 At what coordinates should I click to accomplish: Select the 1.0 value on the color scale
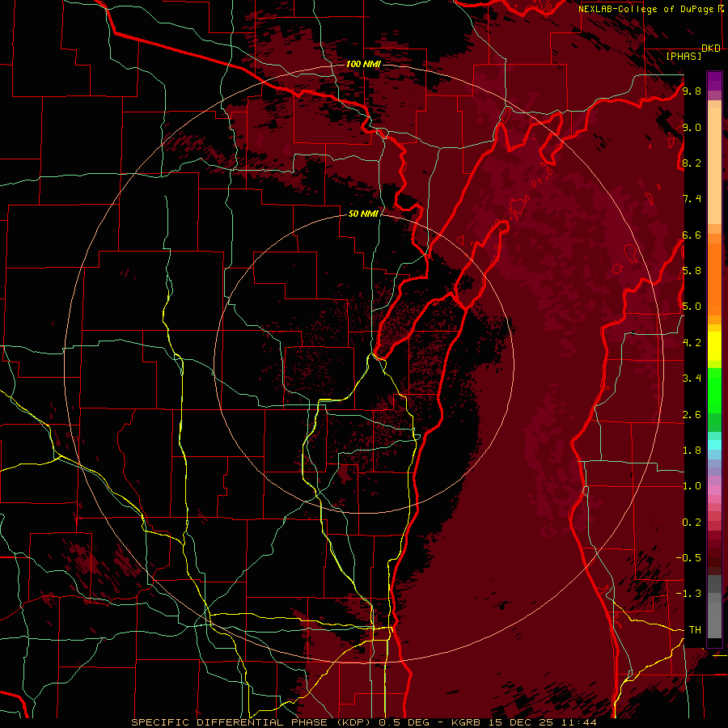pos(692,486)
